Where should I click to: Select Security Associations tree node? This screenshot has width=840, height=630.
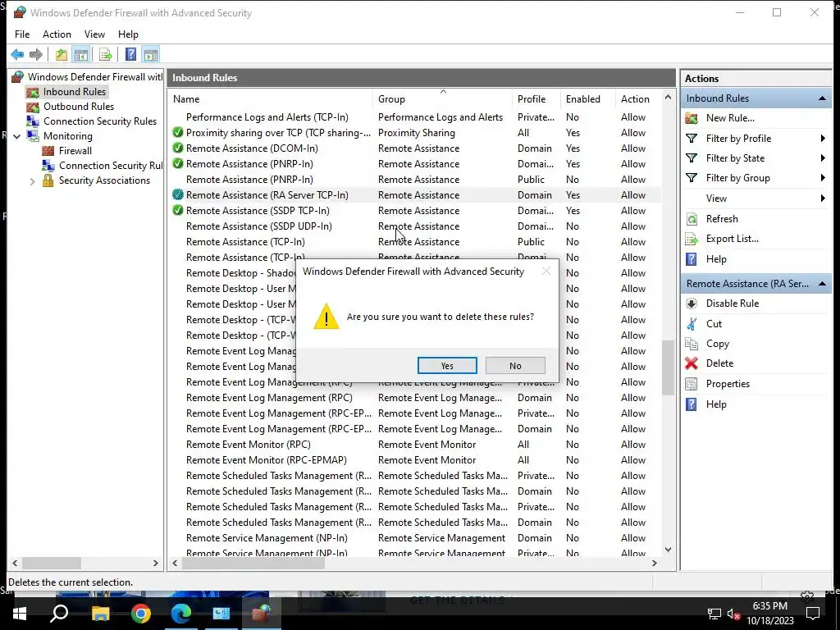pyautogui.click(x=104, y=180)
